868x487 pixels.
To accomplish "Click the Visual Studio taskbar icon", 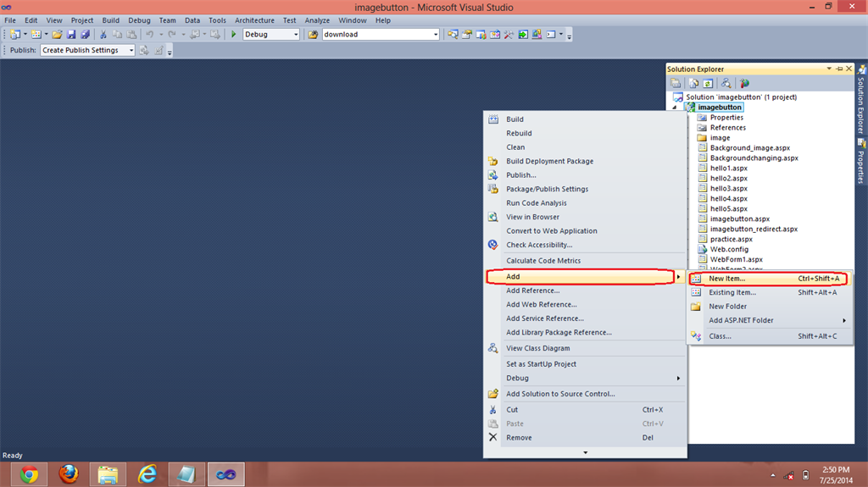I will click(225, 475).
